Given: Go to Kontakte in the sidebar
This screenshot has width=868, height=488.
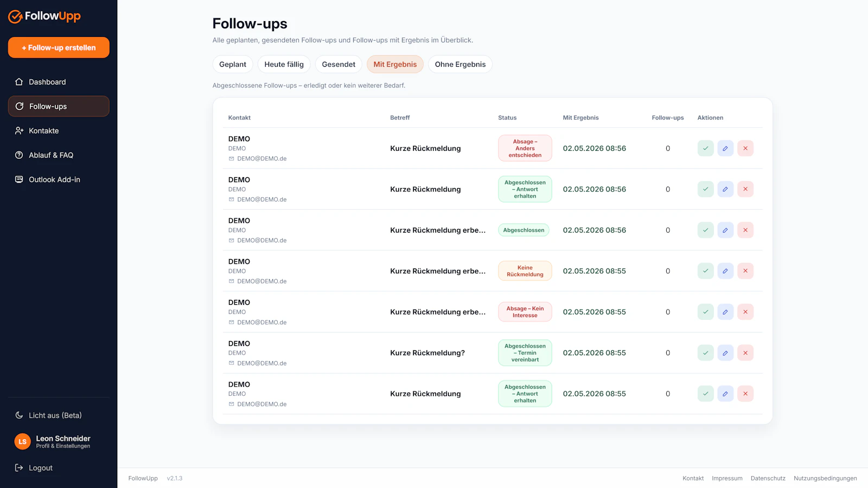Looking at the screenshot, I should 59,131.
